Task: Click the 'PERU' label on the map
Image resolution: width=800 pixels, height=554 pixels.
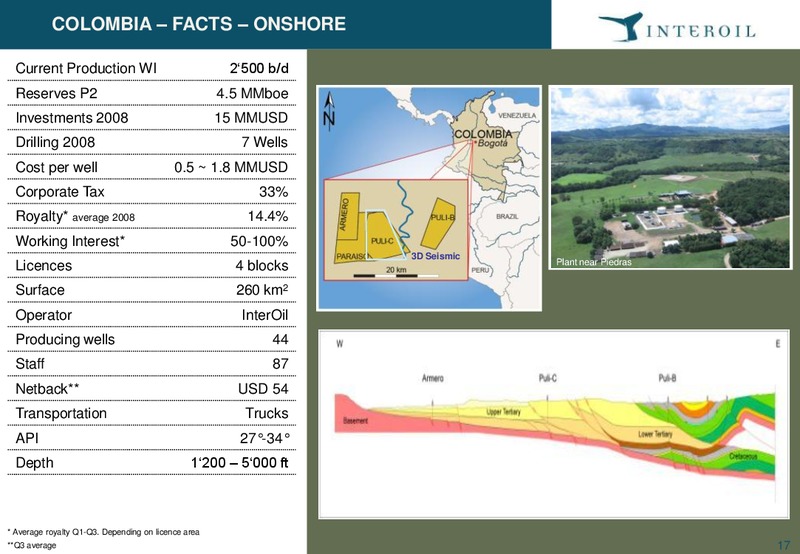Action: pyautogui.click(x=480, y=270)
